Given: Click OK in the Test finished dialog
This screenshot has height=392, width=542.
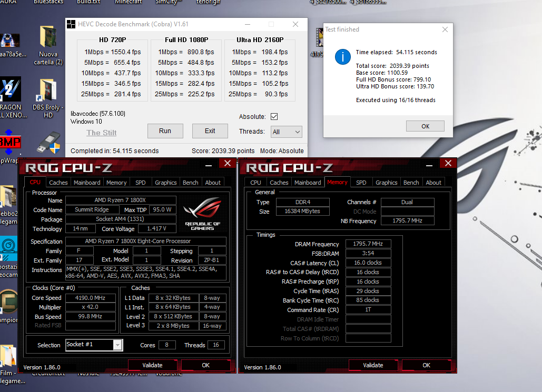Looking at the screenshot, I should click(425, 126).
